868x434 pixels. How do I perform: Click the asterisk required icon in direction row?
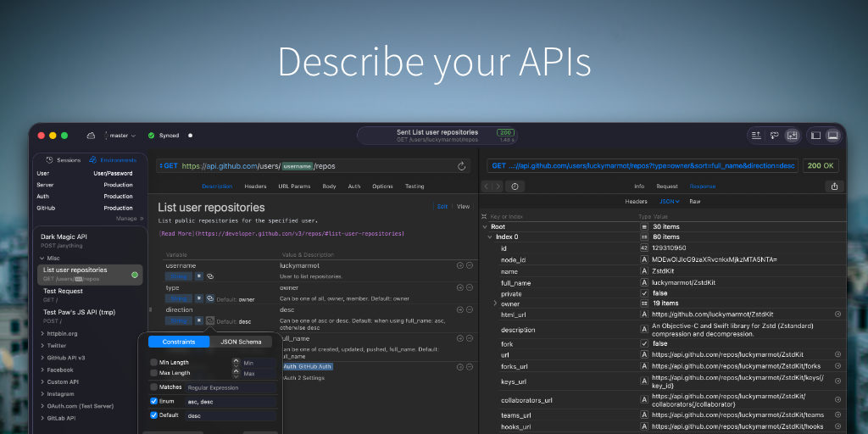pos(198,320)
